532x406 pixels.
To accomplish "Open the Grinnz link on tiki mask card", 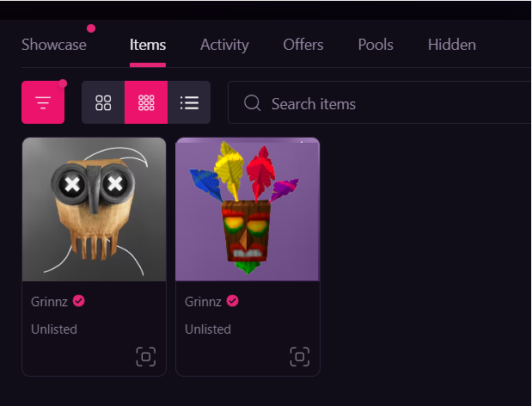I will click(x=203, y=301).
